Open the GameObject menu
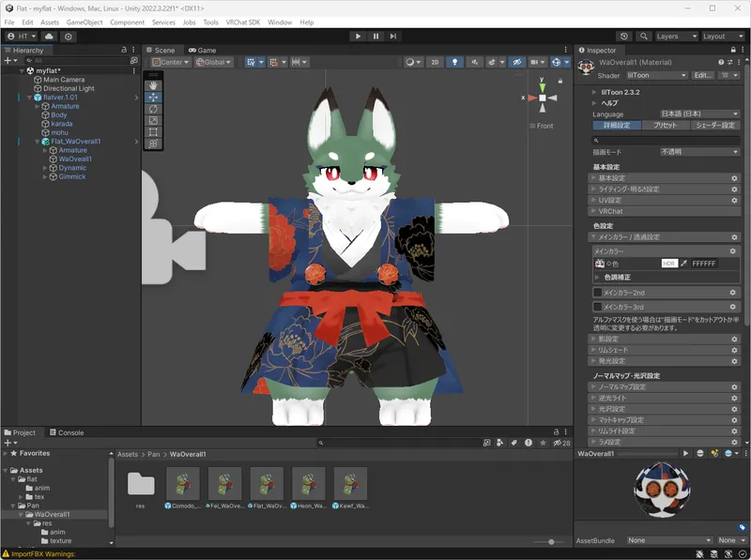This screenshot has width=751, height=560. pyautogui.click(x=84, y=22)
